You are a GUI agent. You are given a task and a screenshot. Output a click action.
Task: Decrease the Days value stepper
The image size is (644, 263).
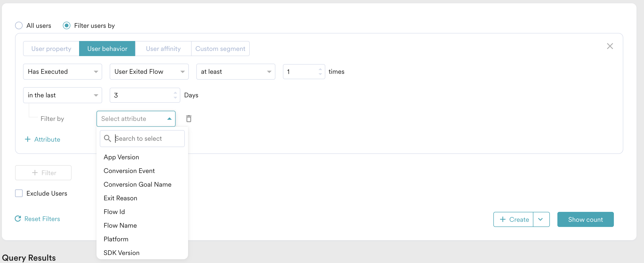pyautogui.click(x=175, y=98)
